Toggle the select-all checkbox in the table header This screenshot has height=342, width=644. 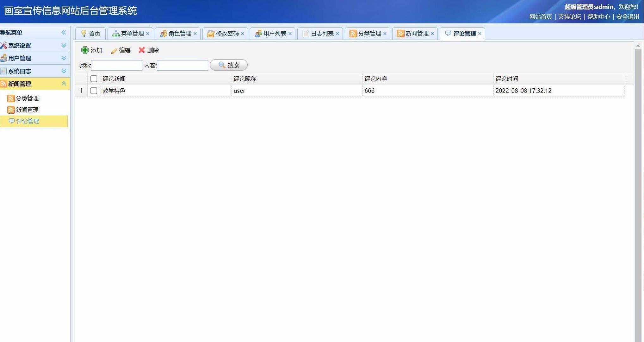[x=94, y=79]
